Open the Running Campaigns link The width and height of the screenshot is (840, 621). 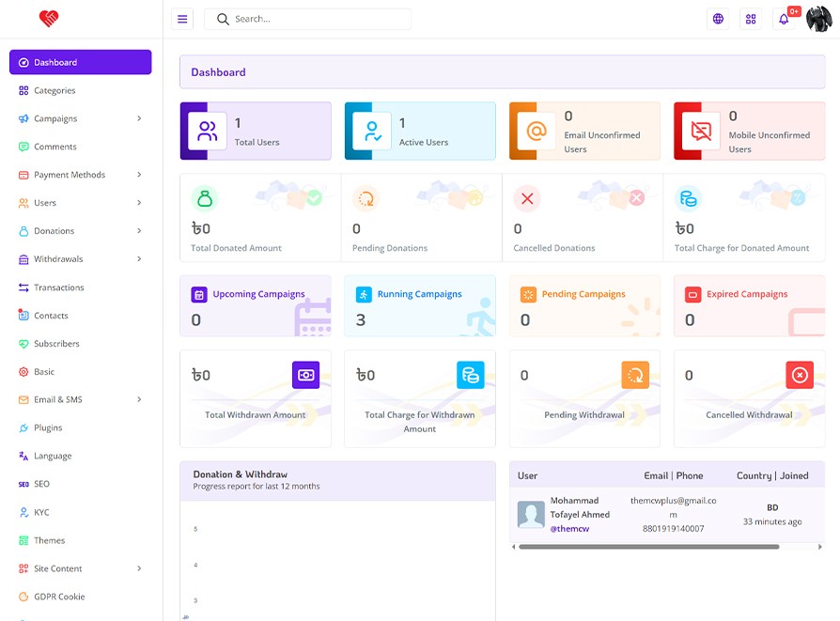419,294
